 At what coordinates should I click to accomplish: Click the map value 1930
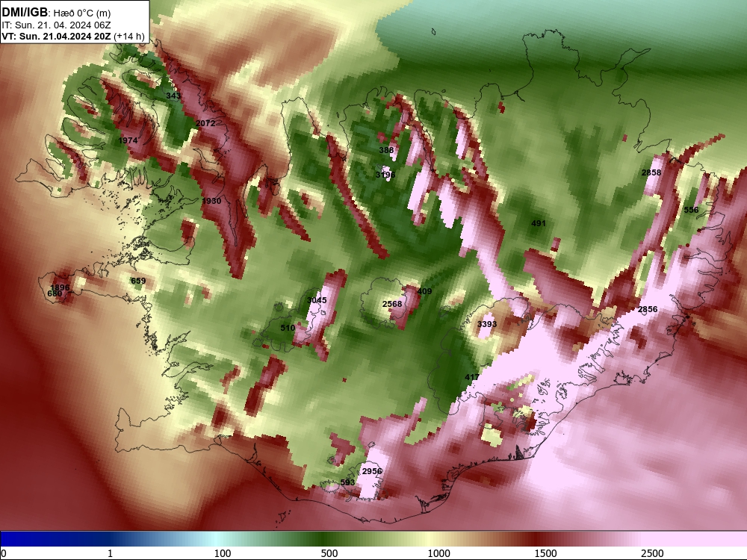pyautogui.click(x=211, y=201)
